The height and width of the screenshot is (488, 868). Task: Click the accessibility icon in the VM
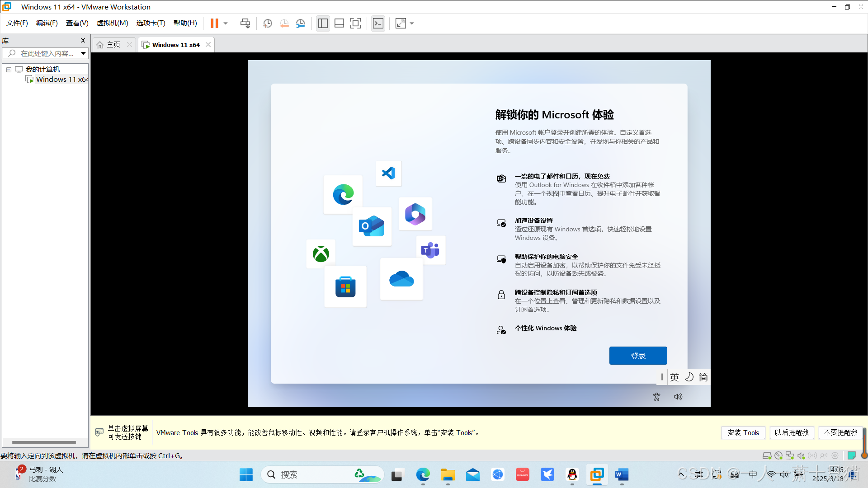(656, 397)
